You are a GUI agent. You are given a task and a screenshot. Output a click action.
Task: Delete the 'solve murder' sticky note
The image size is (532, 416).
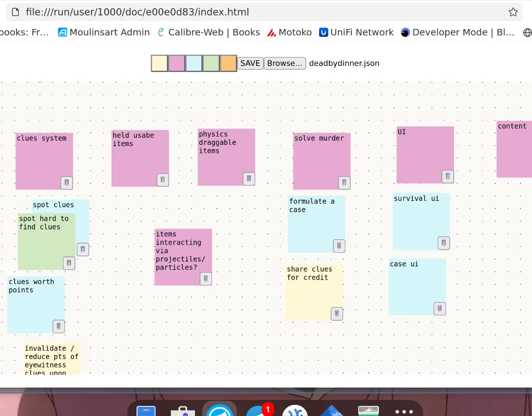tap(344, 182)
